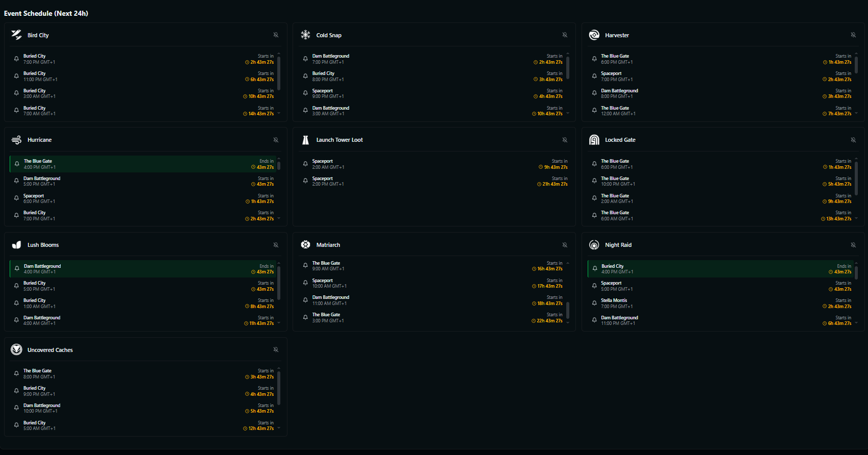Set bell alert for Launch Tower Spaceport 2:00 PM
This screenshot has width=868, height=455.
(x=305, y=181)
